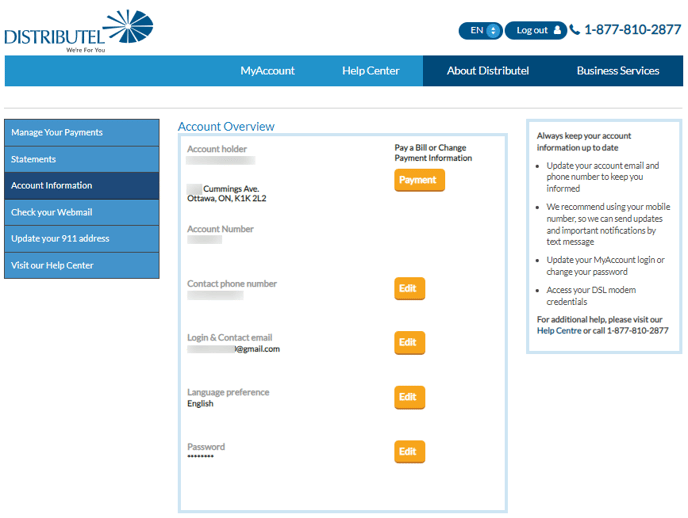Screen dimensions: 688x518
Task: Click the Account Number label
Action: coord(220,229)
